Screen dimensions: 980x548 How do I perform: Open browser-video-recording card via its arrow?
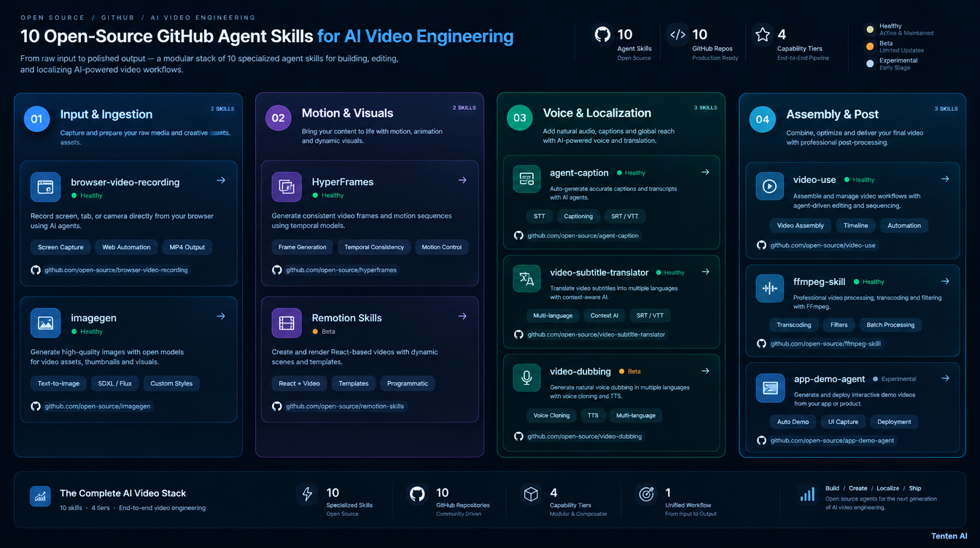pyautogui.click(x=221, y=180)
